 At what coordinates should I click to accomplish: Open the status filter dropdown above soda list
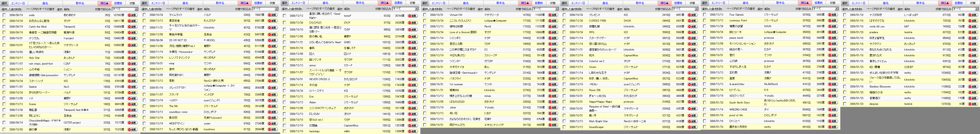[x=125, y=9]
